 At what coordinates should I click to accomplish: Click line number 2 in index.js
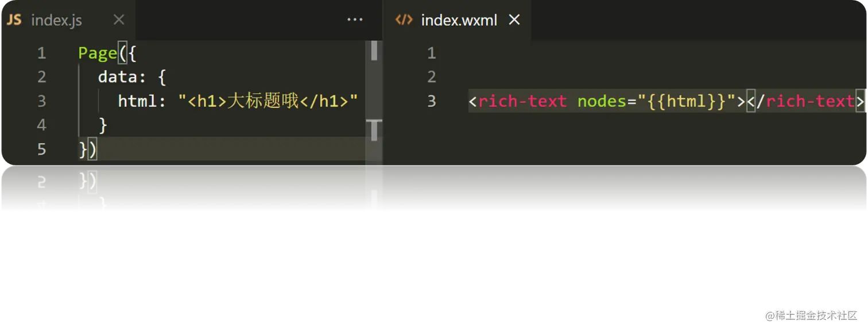(x=41, y=78)
